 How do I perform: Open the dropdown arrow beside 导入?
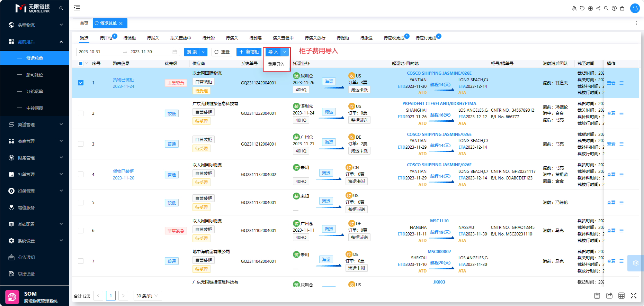(284, 52)
